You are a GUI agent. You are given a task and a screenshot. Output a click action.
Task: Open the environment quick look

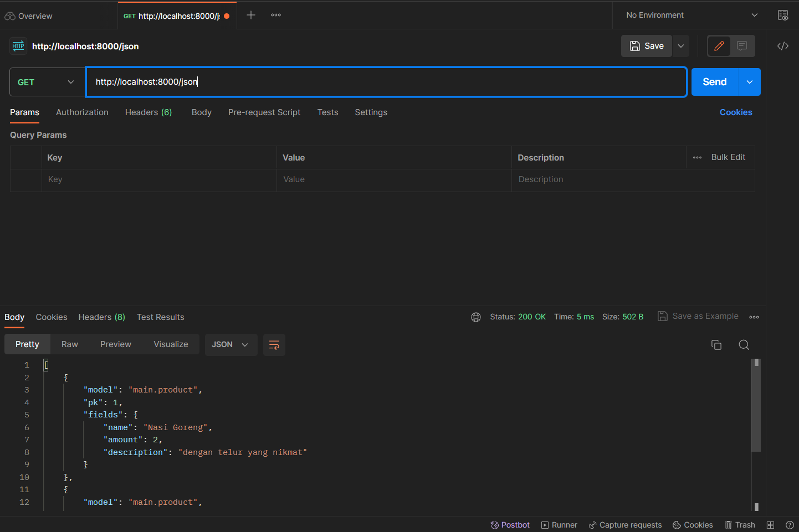pyautogui.click(x=783, y=15)
